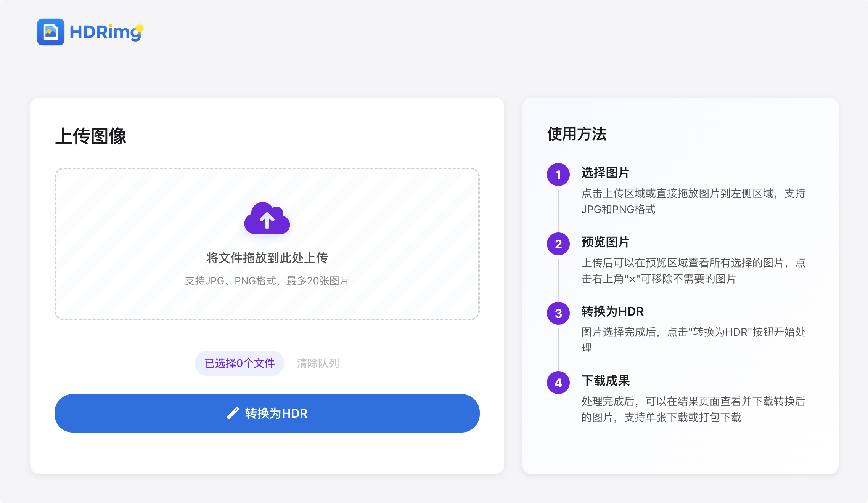Click the 将文件拖放到此处上传 text

coord(267,258)
